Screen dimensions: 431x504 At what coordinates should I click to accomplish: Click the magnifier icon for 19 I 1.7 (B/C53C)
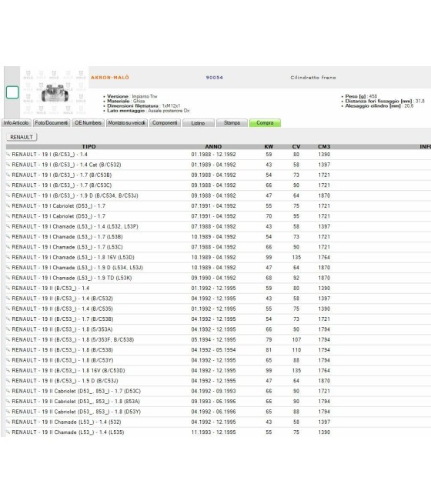point(8,185)
